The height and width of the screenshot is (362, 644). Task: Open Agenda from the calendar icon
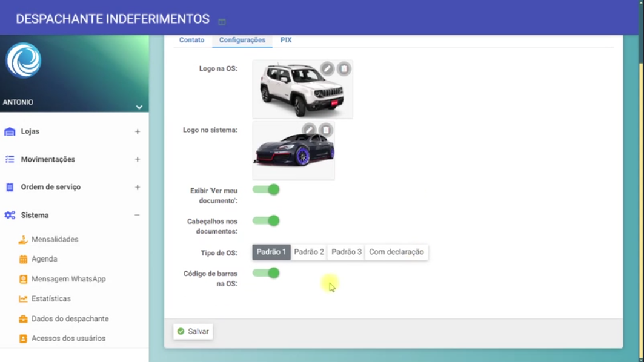23,259
